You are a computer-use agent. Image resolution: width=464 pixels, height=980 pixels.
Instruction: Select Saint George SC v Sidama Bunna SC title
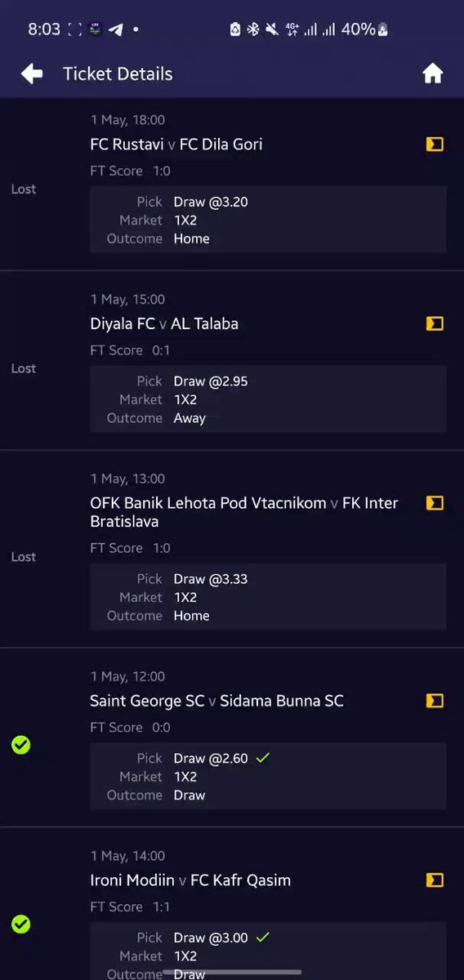click(216, 701)
